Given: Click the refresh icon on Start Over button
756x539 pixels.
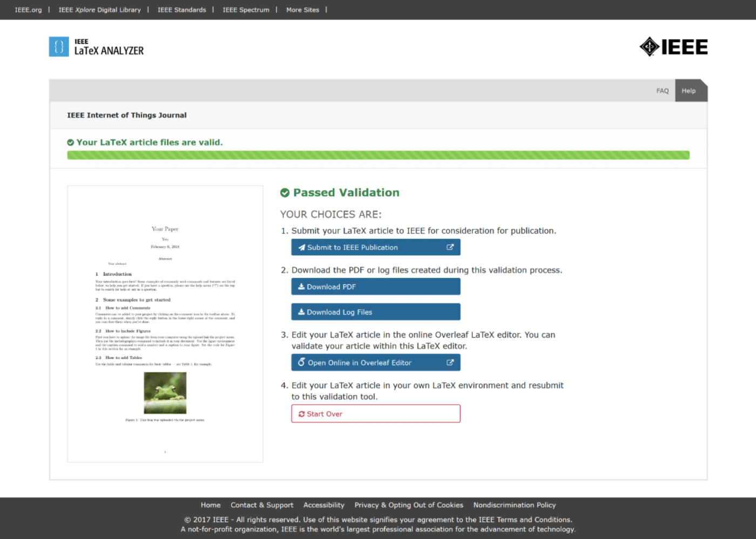Looking at the screenshot, I should click(x=302, y=414).
